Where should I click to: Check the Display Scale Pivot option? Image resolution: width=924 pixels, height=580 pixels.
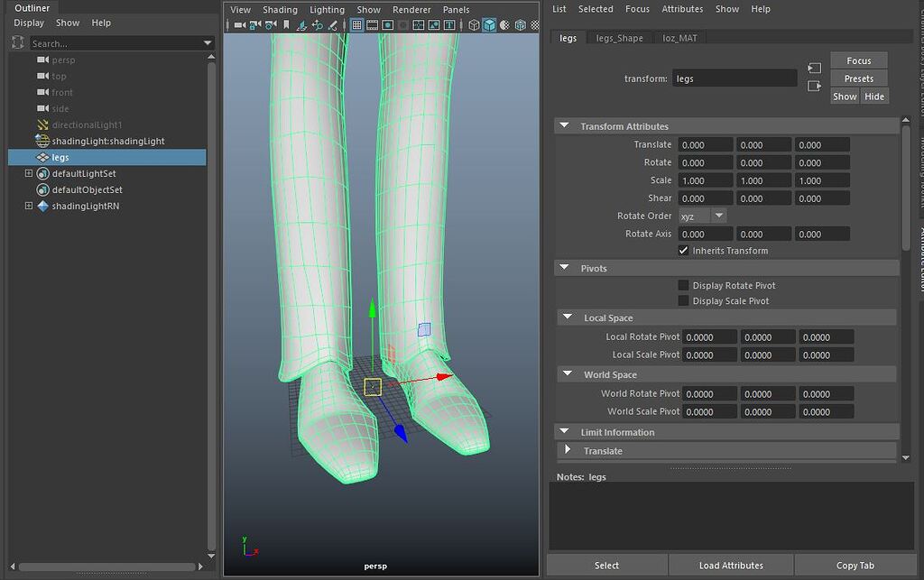pyautogui.click(x=683, y=300)
